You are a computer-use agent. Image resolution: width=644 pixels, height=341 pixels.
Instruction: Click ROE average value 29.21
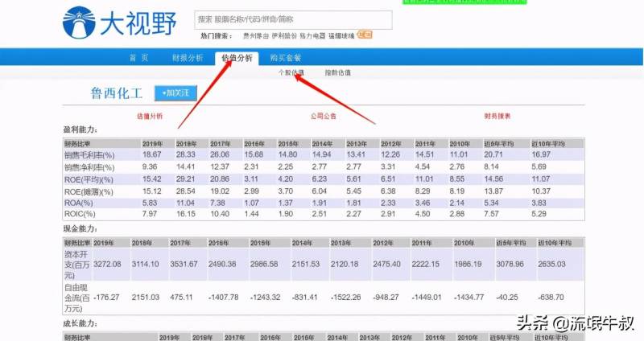[186, 179]
